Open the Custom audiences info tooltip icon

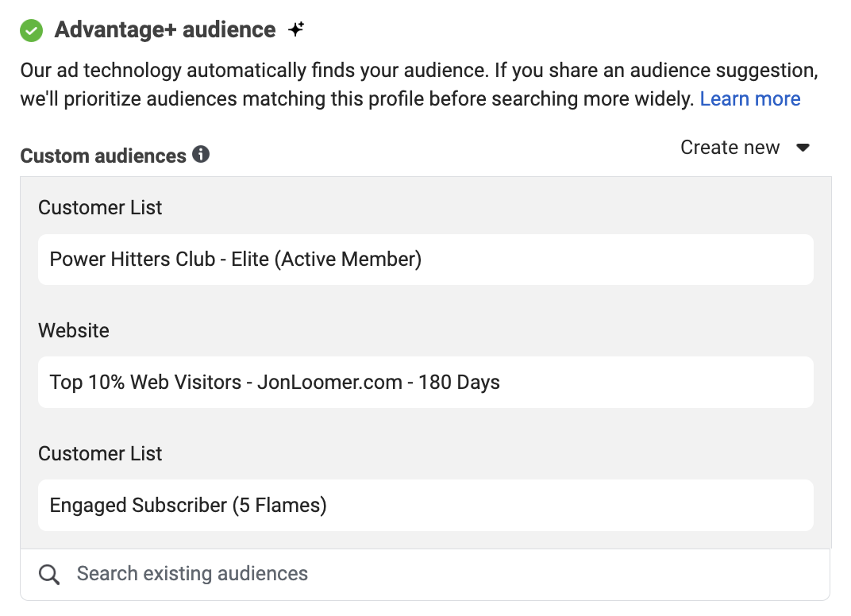point(201,155)
